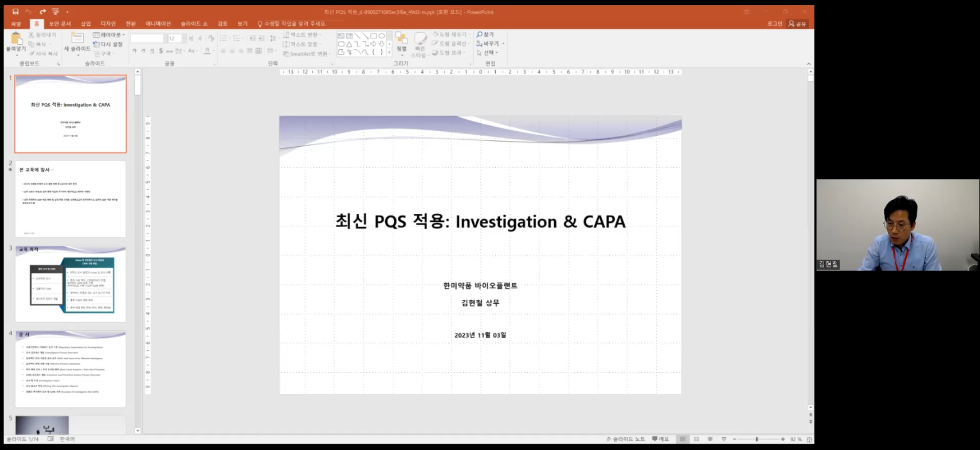Open the File (파일) tab
The image size is (980, 450).
point(15,24)
